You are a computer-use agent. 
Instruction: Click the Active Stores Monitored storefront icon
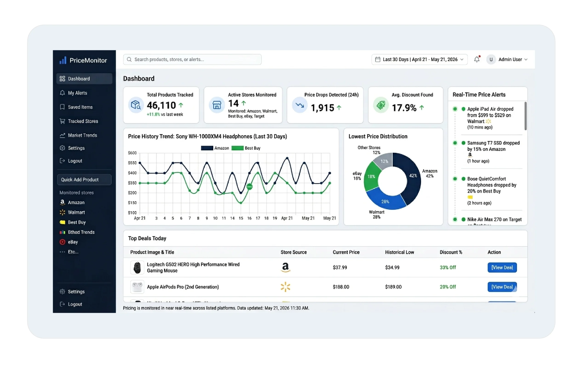[217, 105]
